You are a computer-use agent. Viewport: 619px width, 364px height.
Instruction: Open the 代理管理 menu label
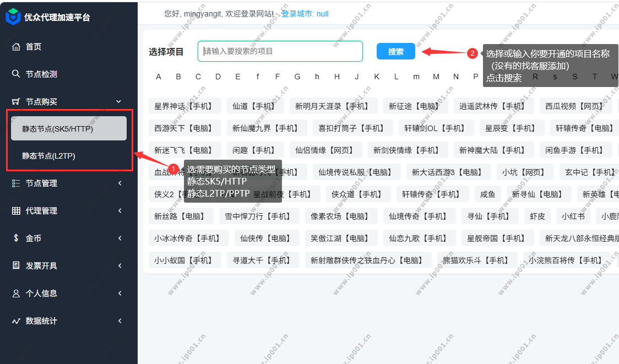41,211
